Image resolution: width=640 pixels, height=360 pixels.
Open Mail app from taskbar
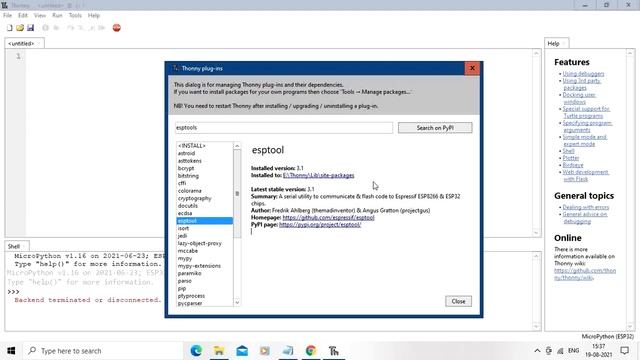242,351
